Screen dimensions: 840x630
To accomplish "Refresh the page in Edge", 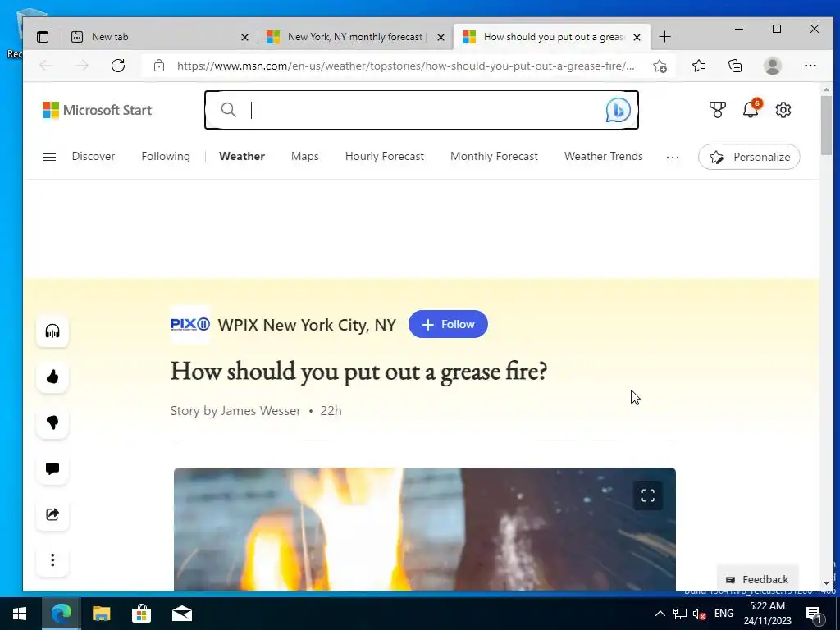I will coord(118,66).
